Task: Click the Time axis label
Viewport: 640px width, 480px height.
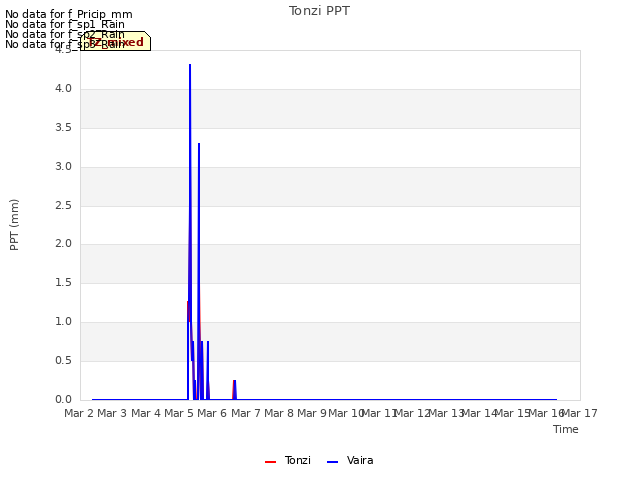Action: tap(566, 429)
